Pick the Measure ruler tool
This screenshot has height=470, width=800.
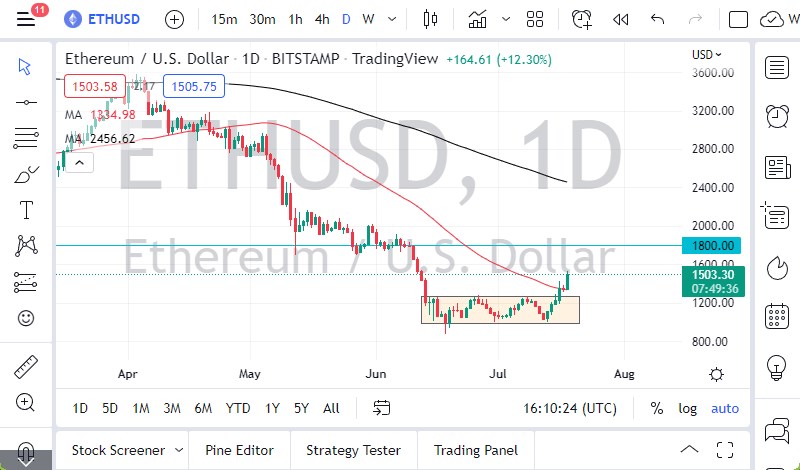click(25, 366)
